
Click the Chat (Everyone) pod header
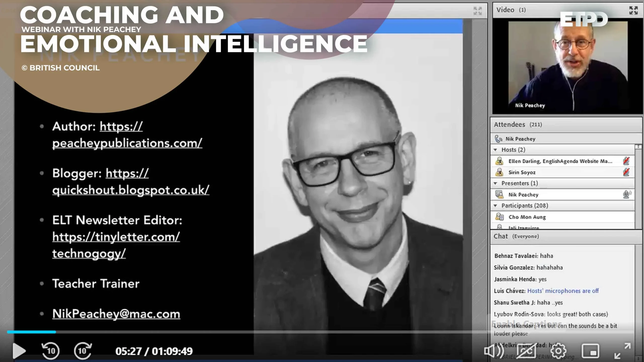click(566, 236)
